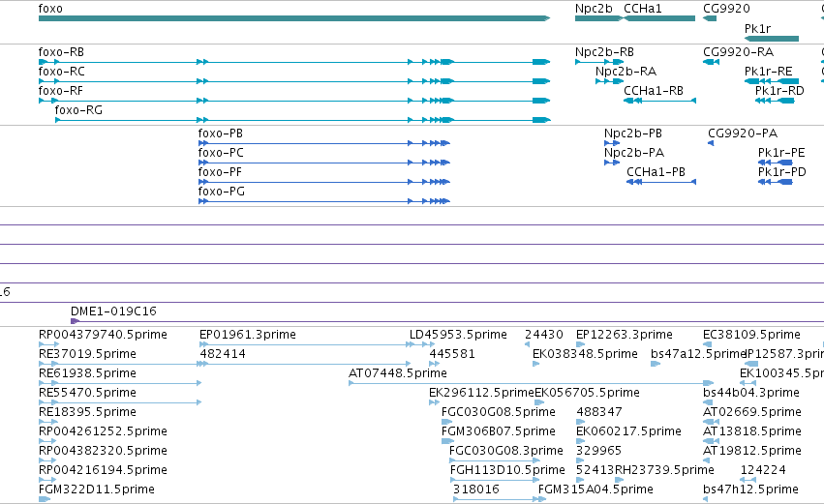Click feature labeled 488347
The image size is (824, 504).
599,413
